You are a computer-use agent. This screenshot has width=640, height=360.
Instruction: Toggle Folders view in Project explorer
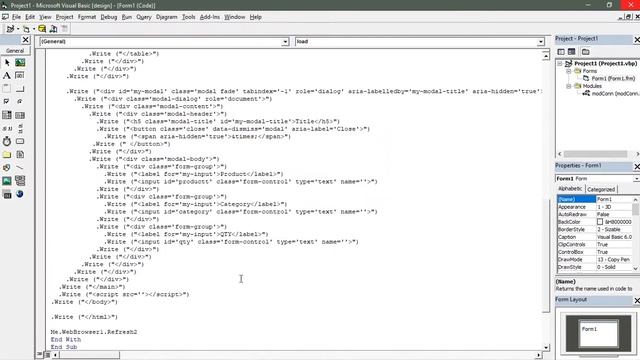pos(586,52)
